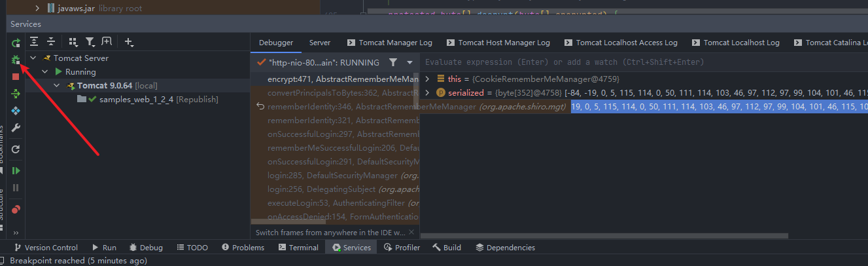Viewport: 868px width, 266px height.
Task: Expand javaws.jar library root node
Action: coord(37,9)
